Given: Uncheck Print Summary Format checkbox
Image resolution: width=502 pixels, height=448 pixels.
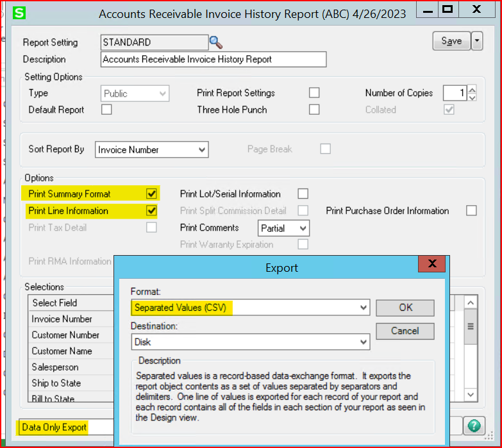Looking at the screenshot, I should click(x=151, y=194).
